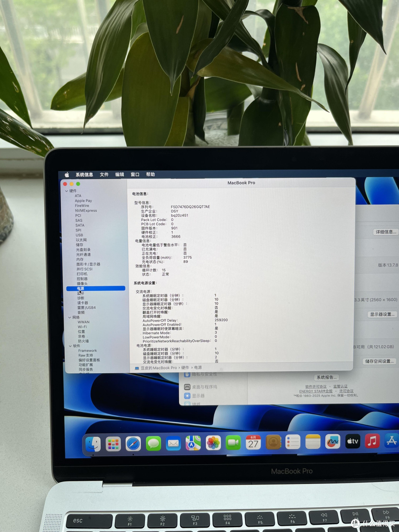This screenshot has height=532, width=399.
Task: Launch Safari from the Dock
Action: point(133,444)
